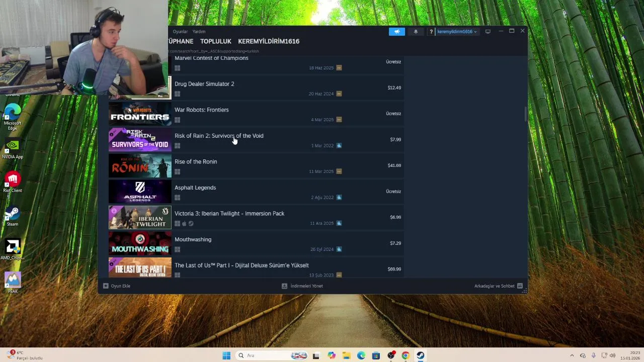
Task: Open the Windows Start menu
Action: 226,355
